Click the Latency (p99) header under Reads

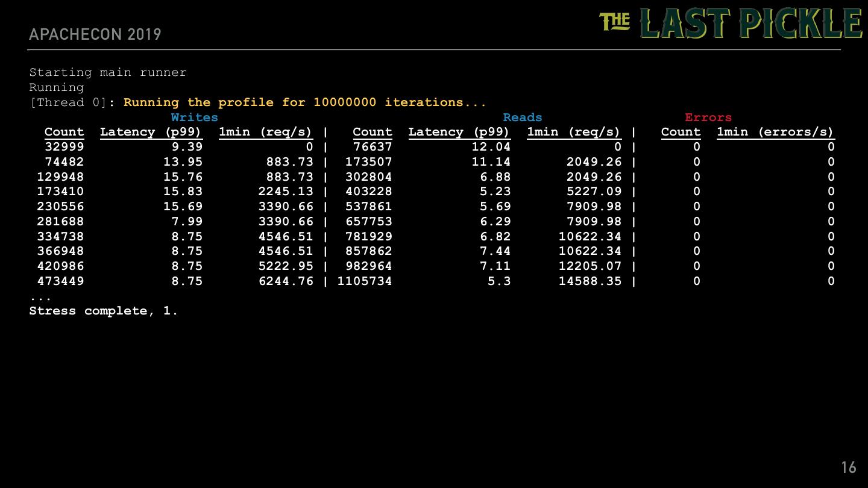459,132
